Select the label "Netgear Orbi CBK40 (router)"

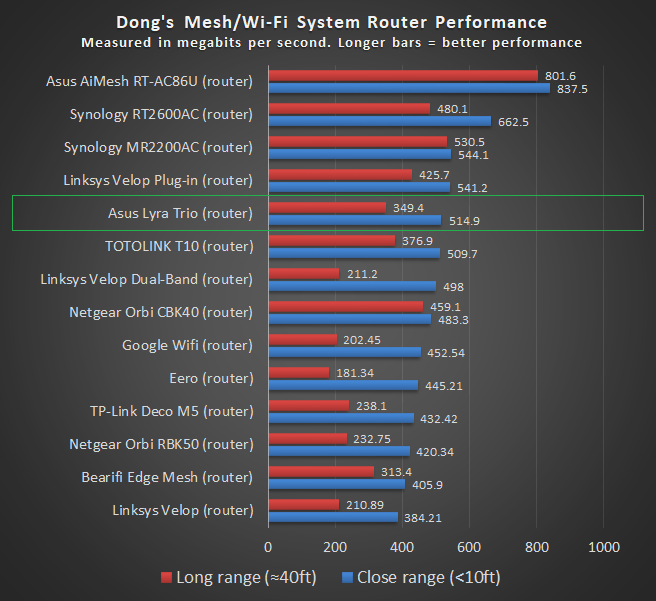tap(161, 312)
